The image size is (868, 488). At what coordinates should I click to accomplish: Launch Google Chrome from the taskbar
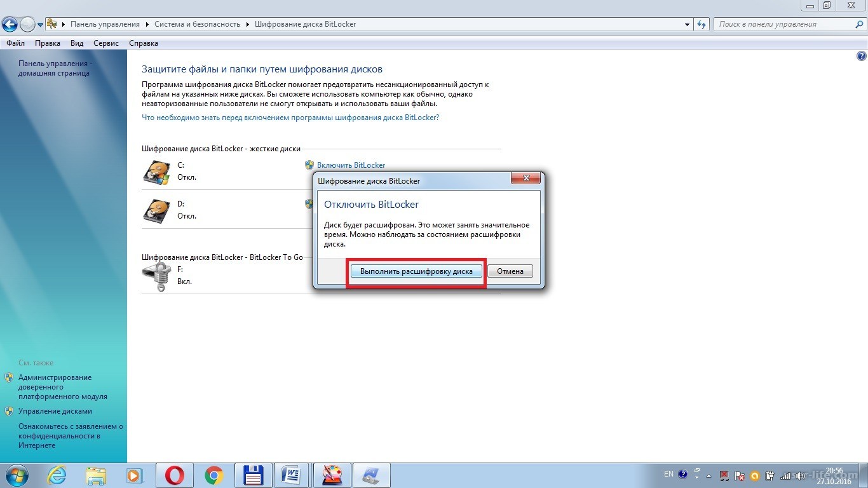click(214, 475)
